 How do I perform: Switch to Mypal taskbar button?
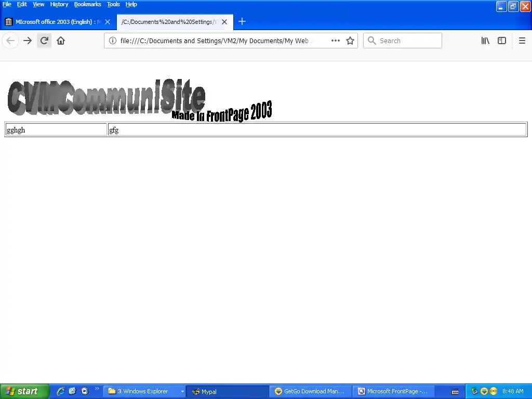(228, 392)
